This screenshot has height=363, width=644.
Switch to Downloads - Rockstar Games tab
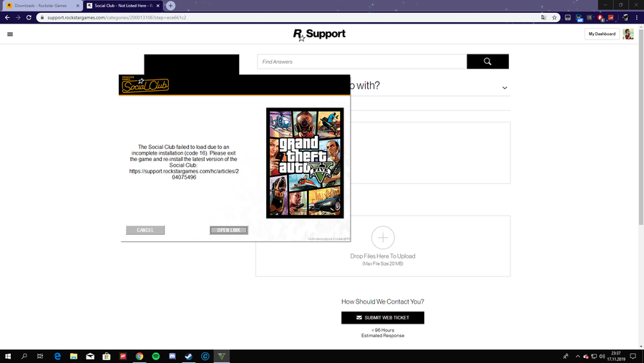point(41,6)
